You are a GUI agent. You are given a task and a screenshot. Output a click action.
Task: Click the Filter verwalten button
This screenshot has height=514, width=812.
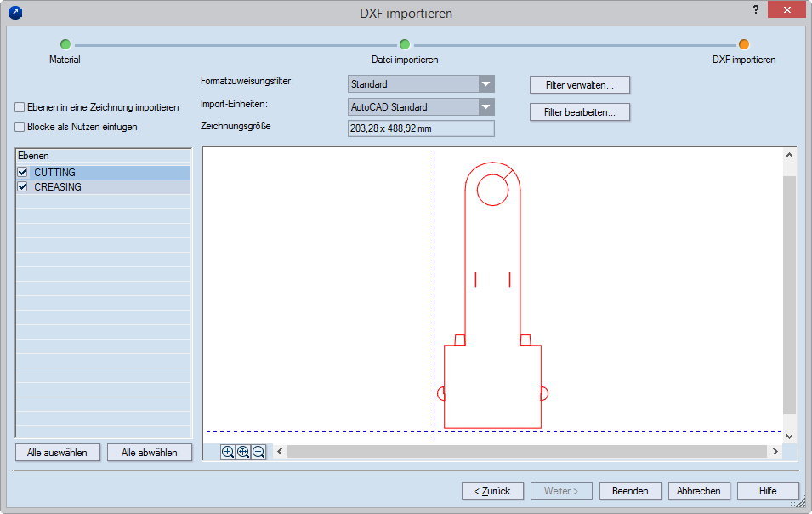pos(580,85)
